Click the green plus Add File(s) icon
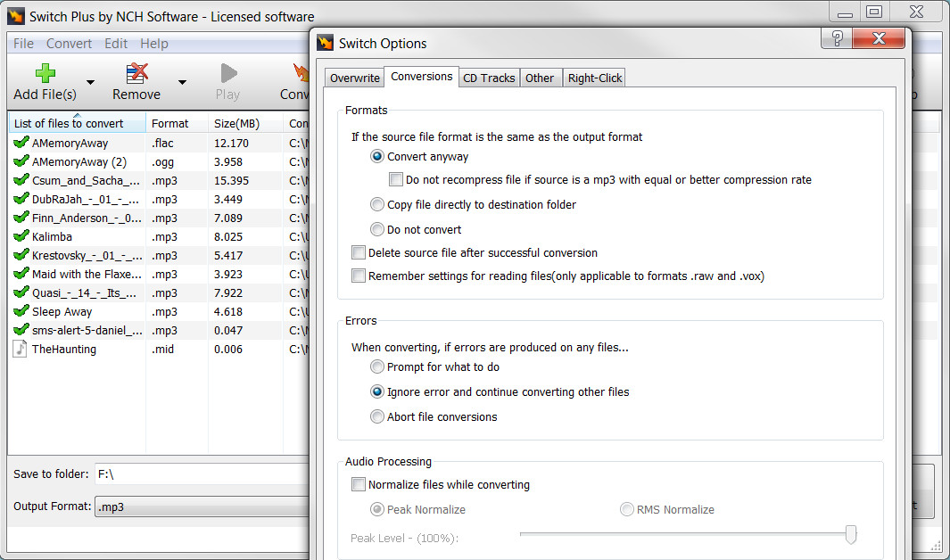The width and height of the screenshot is (950, 560). pos(44,73)
